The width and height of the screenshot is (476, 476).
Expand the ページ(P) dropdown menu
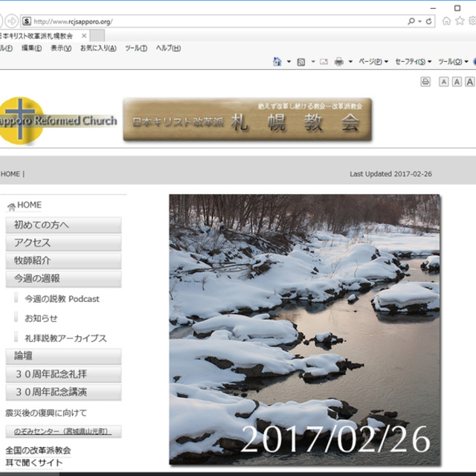(373, 62)
